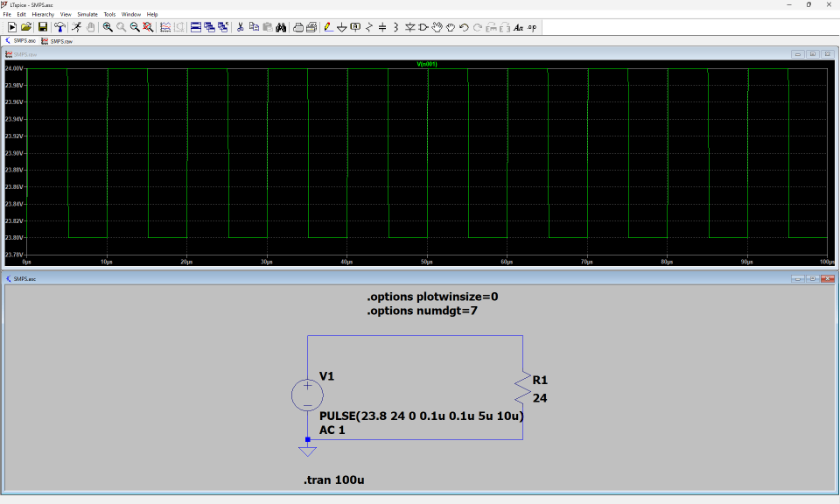Click the New Schematic toolbar icon

pyautogui.click(x=11, y=27)
